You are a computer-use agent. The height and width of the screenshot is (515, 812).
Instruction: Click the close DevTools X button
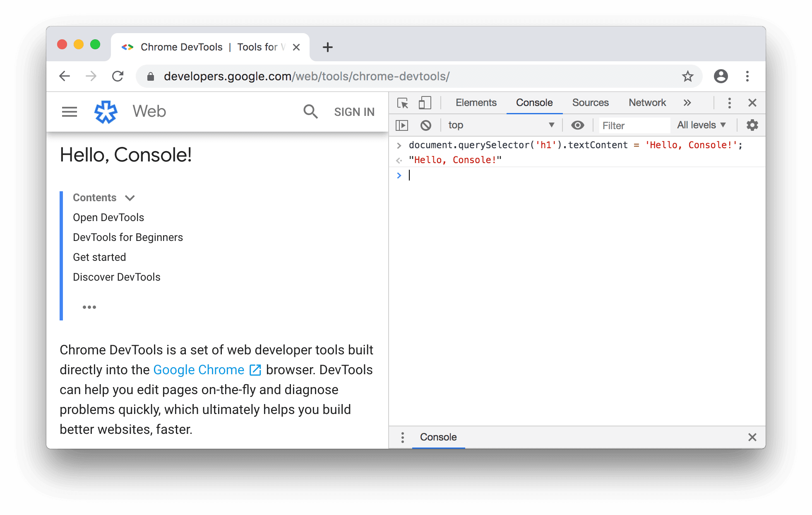[752, 102]
